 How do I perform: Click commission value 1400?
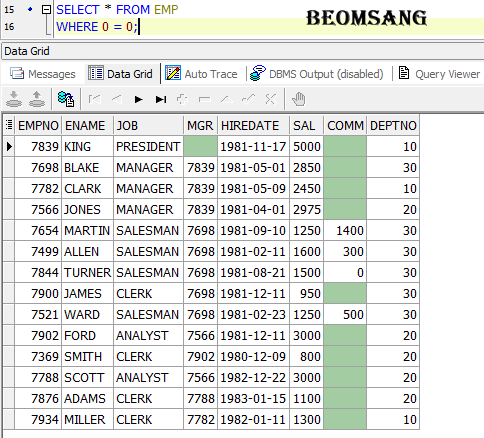[345, 230]
